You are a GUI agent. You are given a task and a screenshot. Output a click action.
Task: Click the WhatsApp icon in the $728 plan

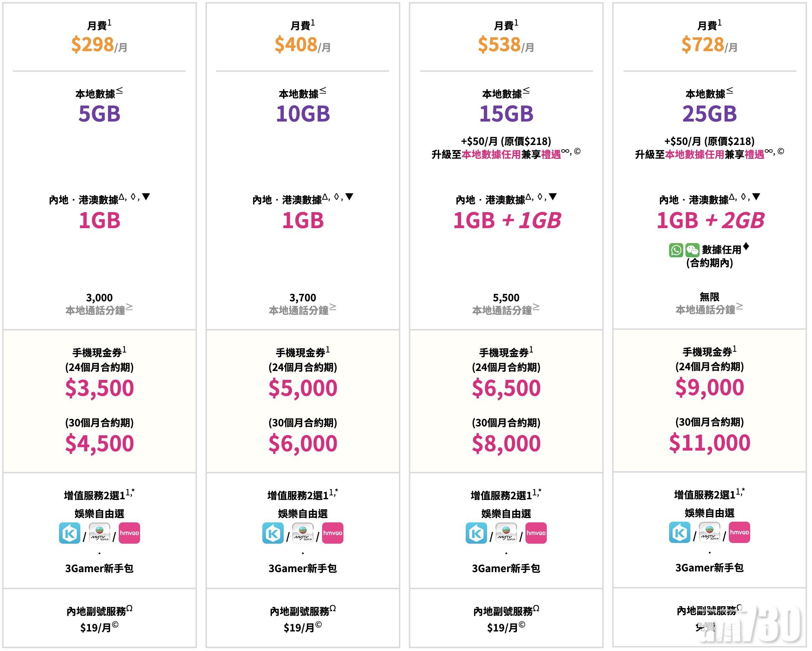[x=676, y=251]
